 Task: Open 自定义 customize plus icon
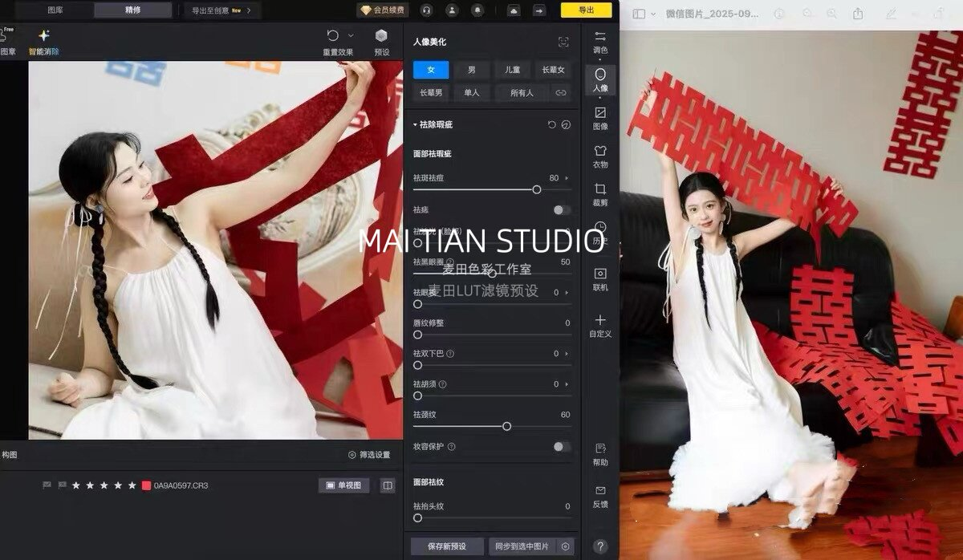(600, 324)
